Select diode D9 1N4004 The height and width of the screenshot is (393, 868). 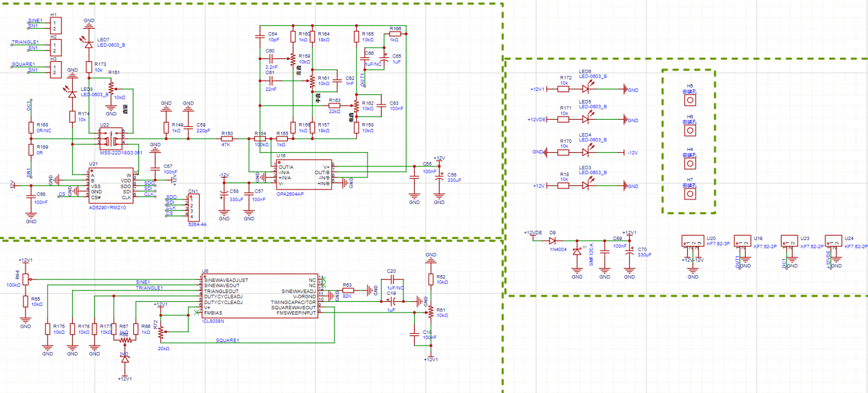[552, 241]
